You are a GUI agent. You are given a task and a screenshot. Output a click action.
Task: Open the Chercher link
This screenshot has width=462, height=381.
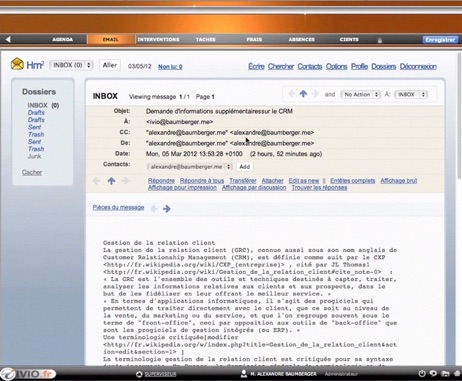pyautogui.click(x=281, y=66)
